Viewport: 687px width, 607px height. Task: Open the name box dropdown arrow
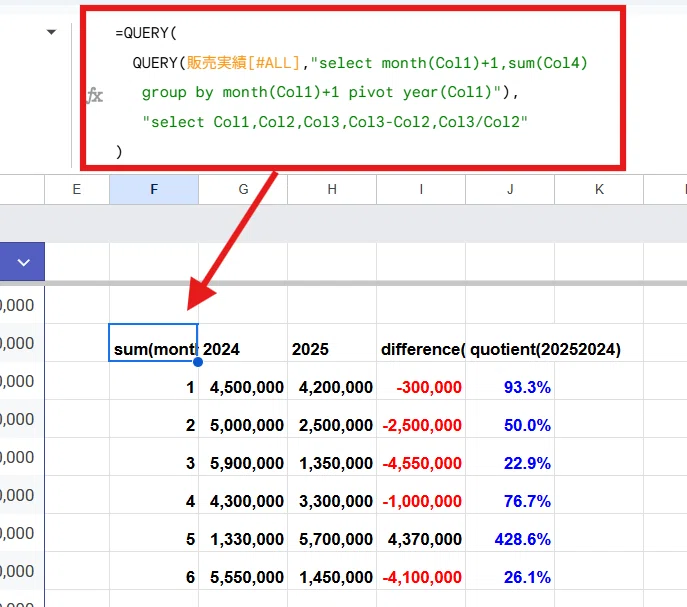tap(51, 32)
